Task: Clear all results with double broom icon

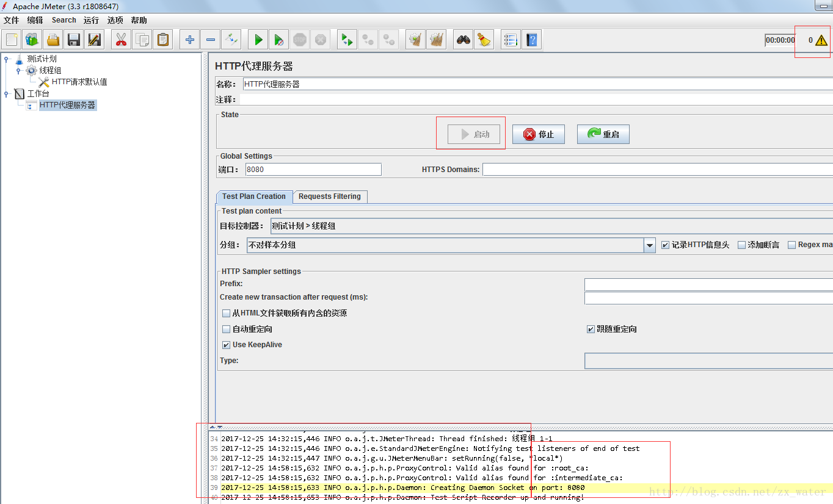Action: tap(437, 40)
